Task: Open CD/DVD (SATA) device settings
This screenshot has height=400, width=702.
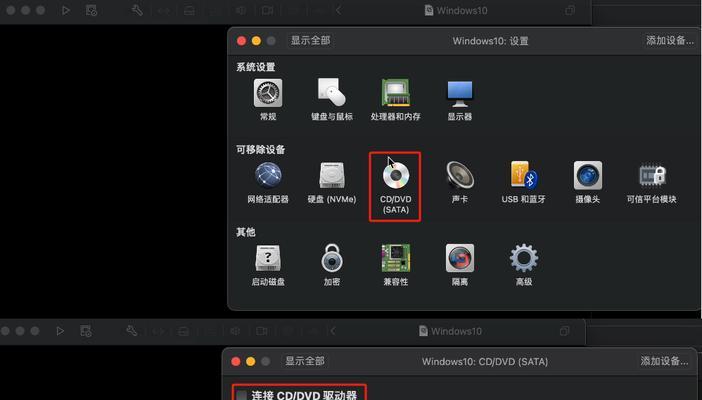Action: click(x=396, y=175)
